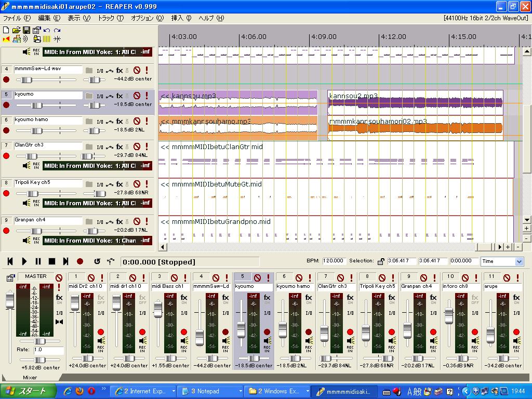Toggle master mono/stereo icon in mixer
This screenshot has width=532, height=399.
59,322
